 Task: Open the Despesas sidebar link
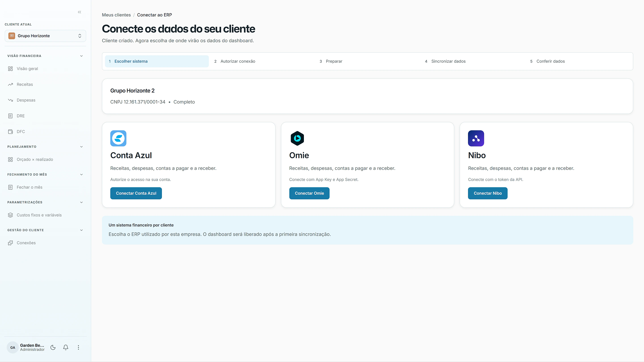(45, 100)
